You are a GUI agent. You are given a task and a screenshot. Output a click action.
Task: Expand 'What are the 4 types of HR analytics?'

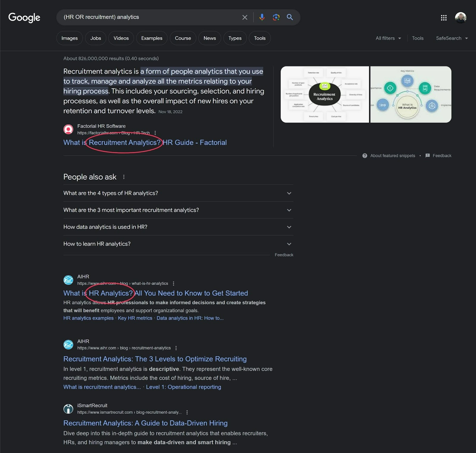(178, 193)
